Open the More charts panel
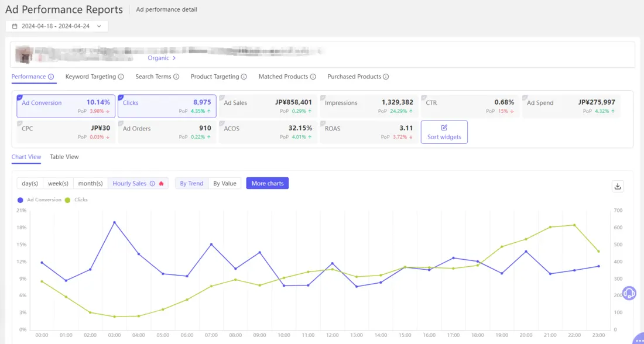The height and width of the screenshot is (344, 644). coord(267,183)
